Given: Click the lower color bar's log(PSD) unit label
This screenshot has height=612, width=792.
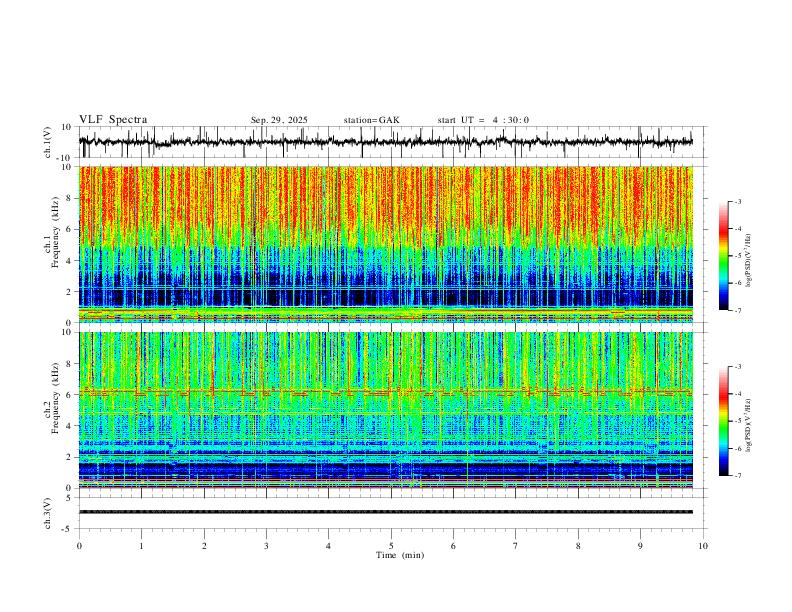Looking at the screenshot, I should pos(748,425).
